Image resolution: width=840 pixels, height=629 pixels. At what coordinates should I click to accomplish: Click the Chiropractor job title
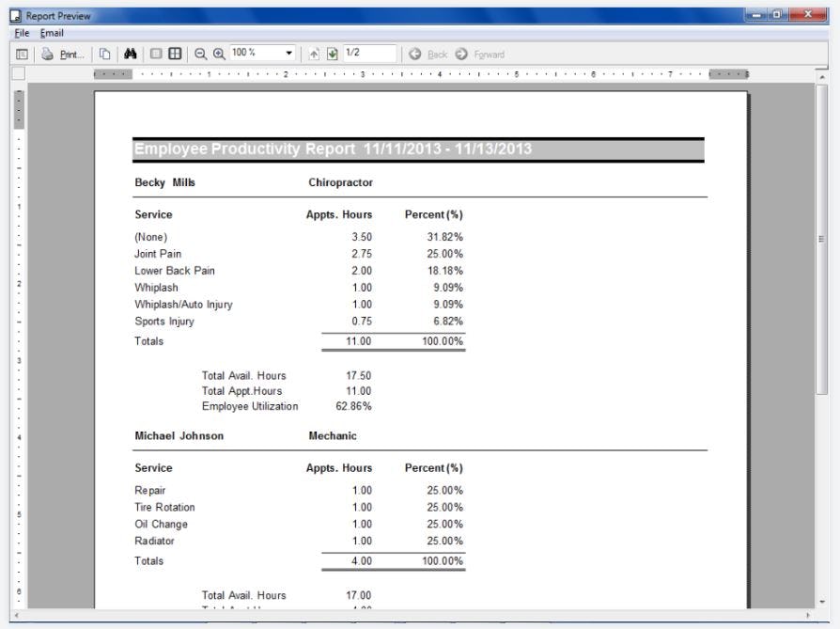point(341,182)
